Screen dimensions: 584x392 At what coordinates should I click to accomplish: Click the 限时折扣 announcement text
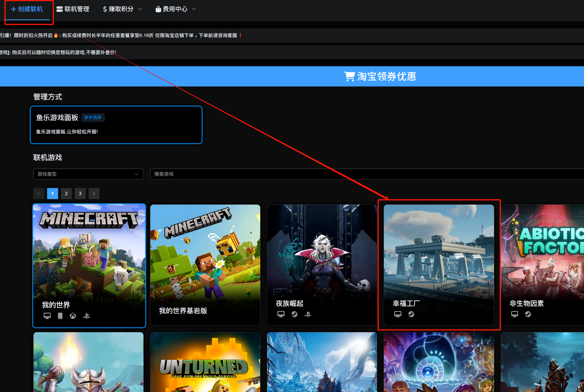tap(121, 35)
